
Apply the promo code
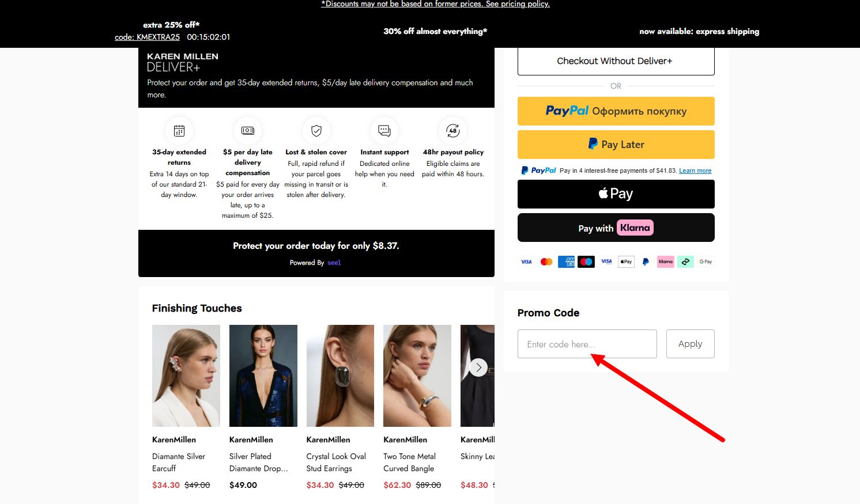coord(690,344)
